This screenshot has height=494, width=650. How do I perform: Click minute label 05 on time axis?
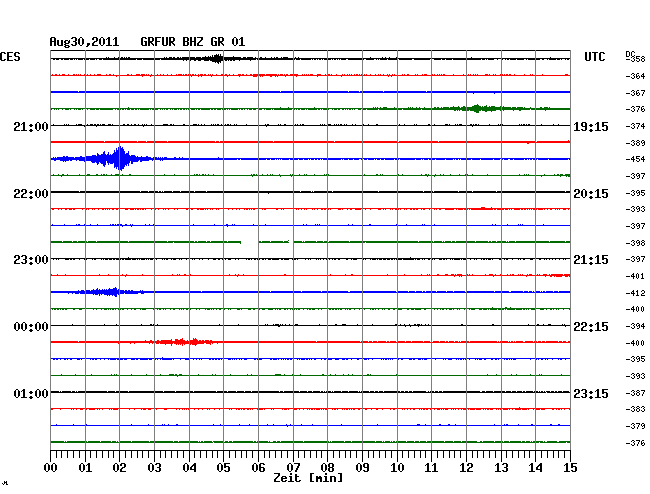(223, 468)
